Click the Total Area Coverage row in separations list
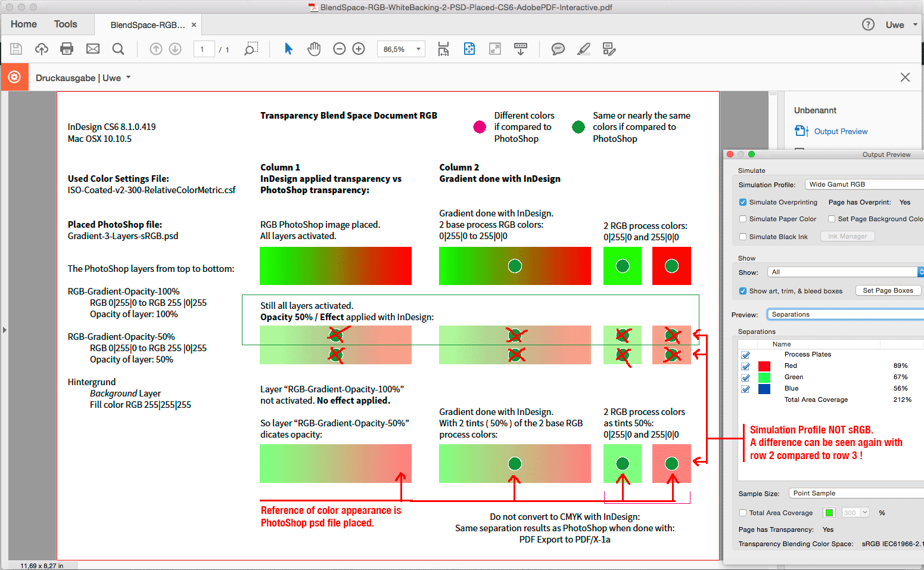Screen dimensions: 924x570 (830, 400)
